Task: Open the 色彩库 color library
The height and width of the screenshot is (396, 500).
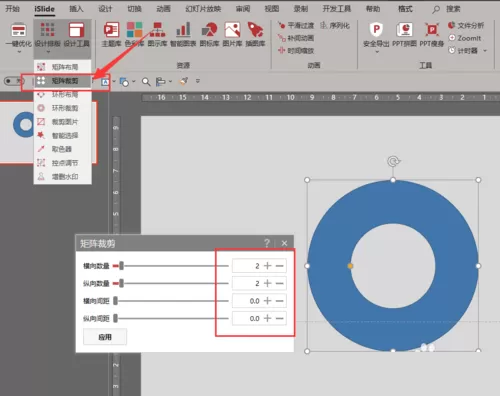Action: click(x=134, y=34)
